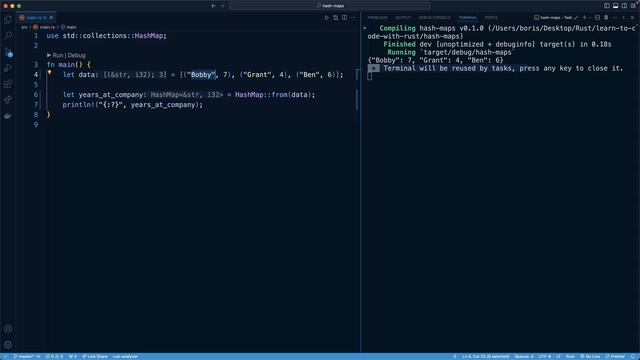Click Debug code lens above main
The width and height of the screenshot is (640, 360).
[76, 55]
